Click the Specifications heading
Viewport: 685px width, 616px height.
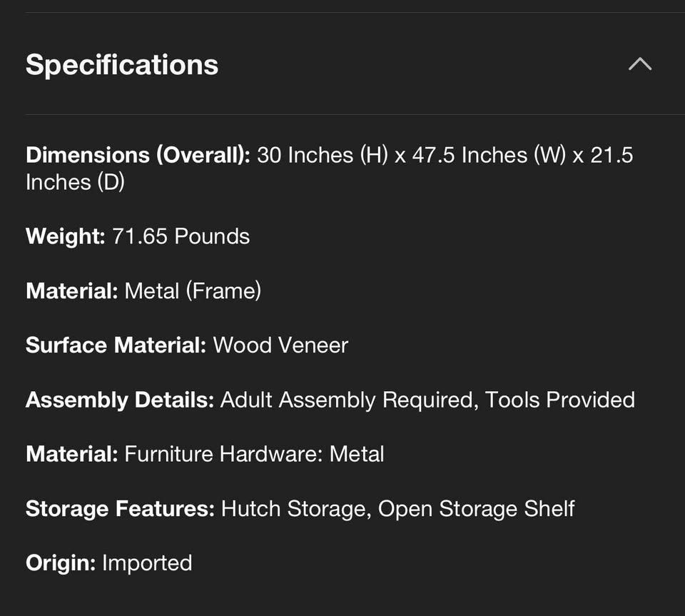(x=122, y=64)
